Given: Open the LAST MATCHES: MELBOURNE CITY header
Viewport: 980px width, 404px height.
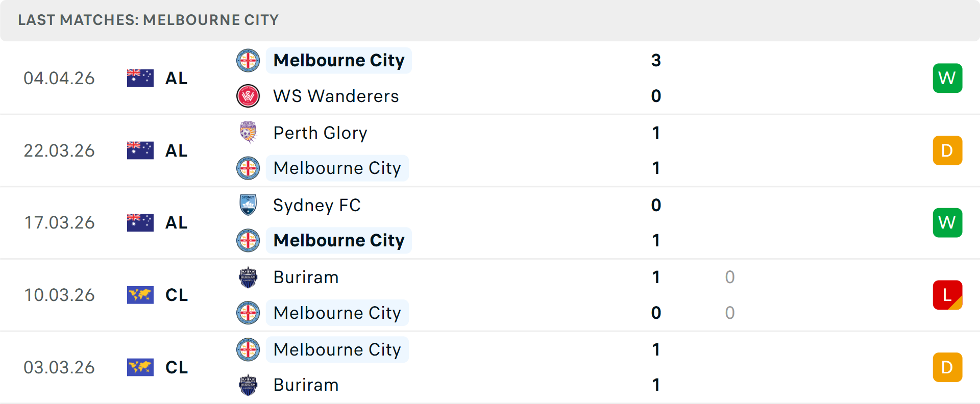Looking at the screenshot, I should [x=148, y=20].
